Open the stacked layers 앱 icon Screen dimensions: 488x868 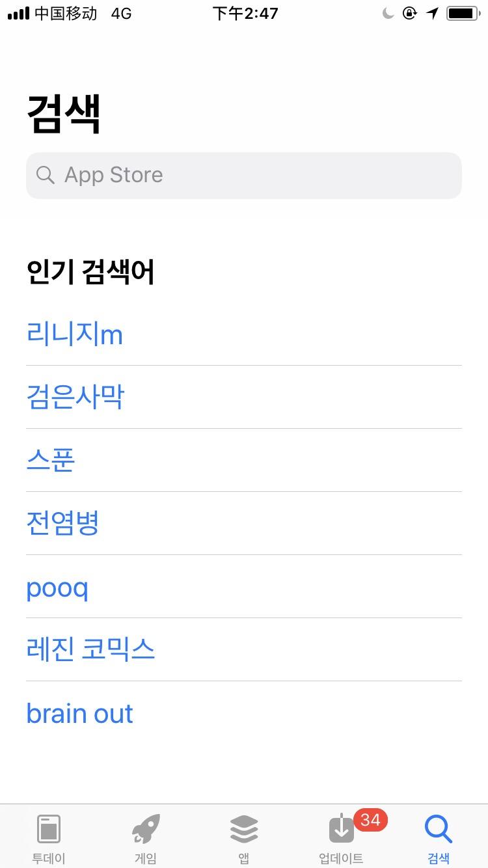click(244, 829)
